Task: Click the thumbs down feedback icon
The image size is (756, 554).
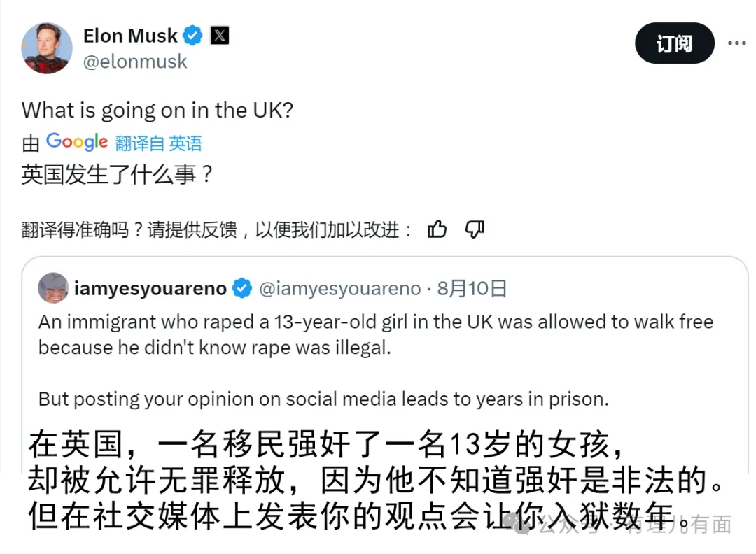Action: (475, 229)
